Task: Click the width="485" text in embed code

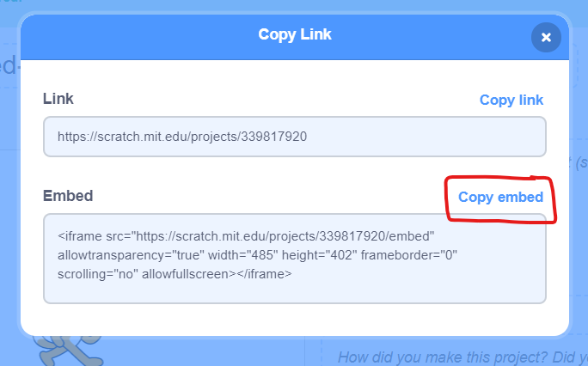Action: 243,255
